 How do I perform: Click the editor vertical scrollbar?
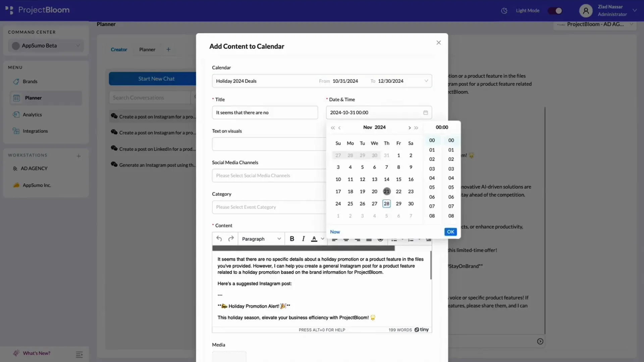point(431,265)
